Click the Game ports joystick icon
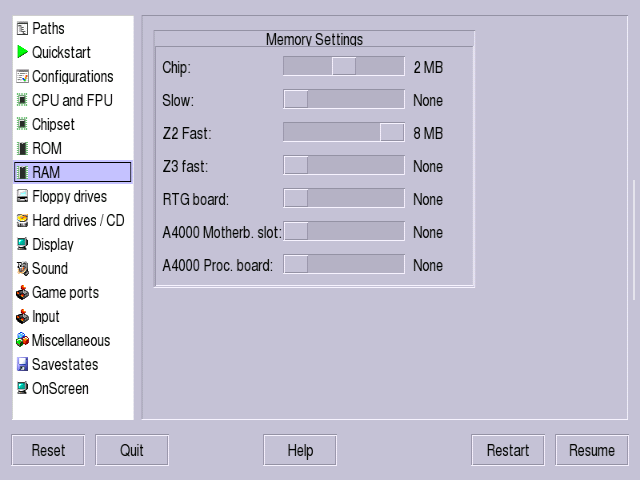This screenshot has height=480, width=640. point(22,292)
